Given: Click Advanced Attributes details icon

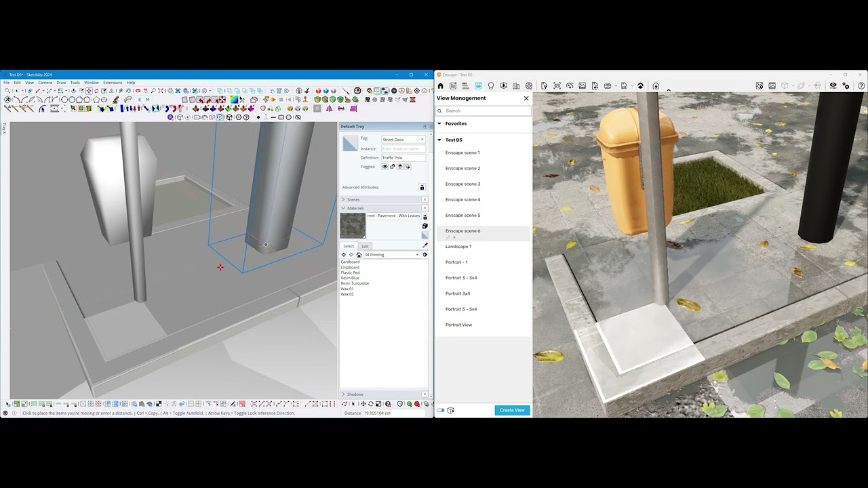Looking at the screenshot, I should [x=422, y=188].
